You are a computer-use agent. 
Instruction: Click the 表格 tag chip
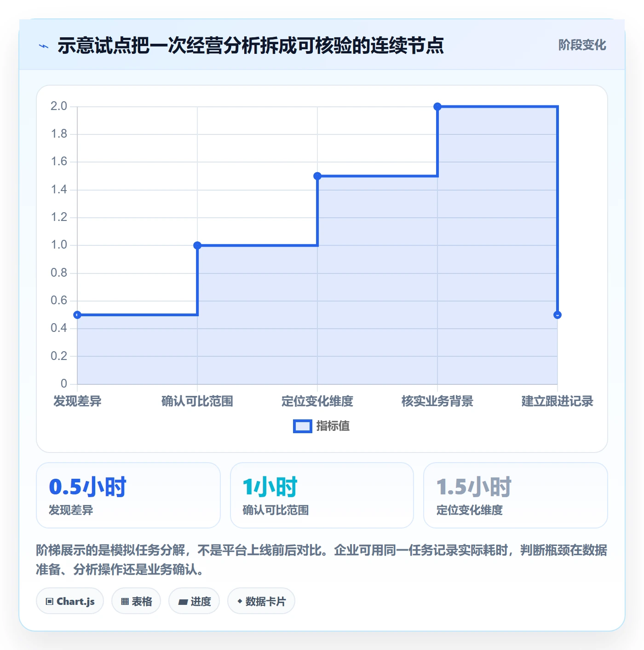(136, 601)
